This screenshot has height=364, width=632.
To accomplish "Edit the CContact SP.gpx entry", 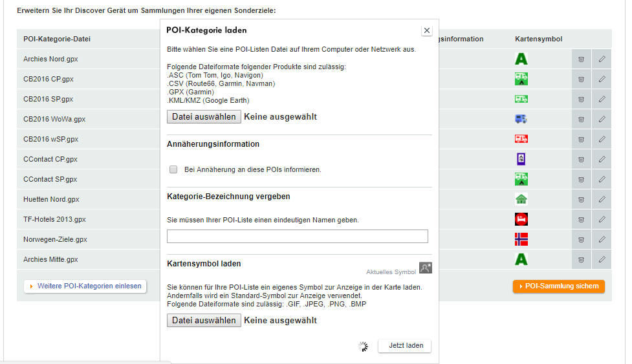I will pos(602,179).
